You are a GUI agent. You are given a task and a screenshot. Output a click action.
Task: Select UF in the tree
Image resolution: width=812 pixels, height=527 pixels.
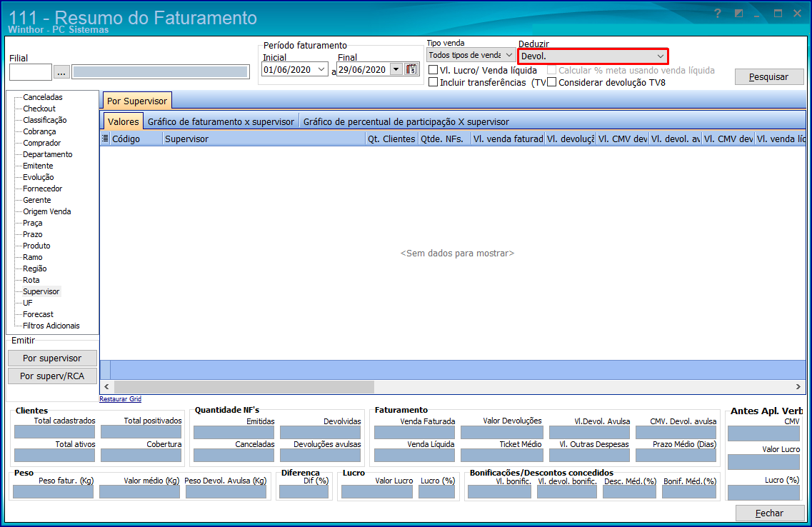pyautogui.click(x=27, y=303)
